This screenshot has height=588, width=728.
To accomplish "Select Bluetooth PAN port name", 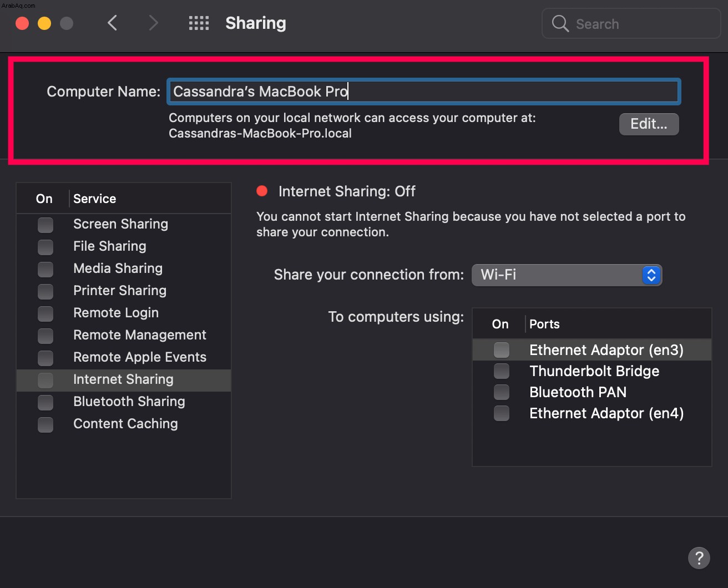I will (578, 392).
